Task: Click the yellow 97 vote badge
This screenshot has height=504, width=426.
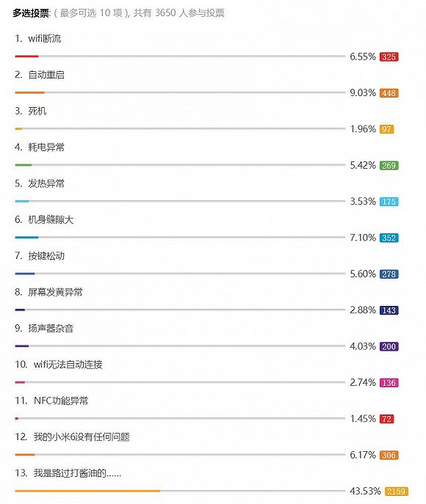Action: point(386,129)
